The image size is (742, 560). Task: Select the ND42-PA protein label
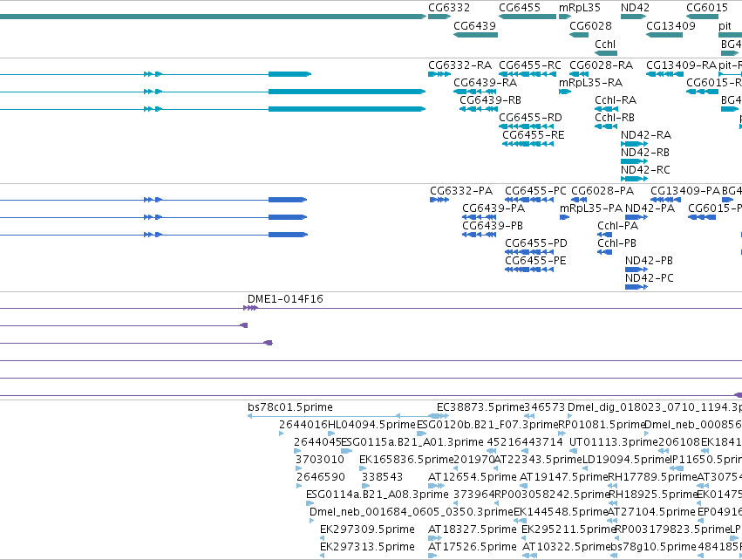[x=650, y=208]
